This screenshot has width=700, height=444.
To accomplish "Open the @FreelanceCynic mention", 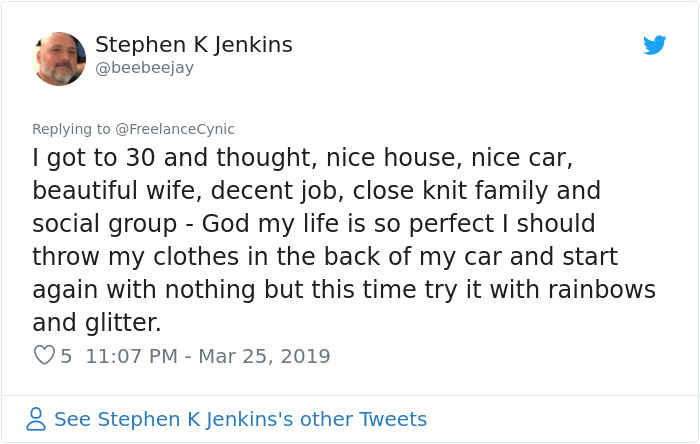I will click(175, 129).
